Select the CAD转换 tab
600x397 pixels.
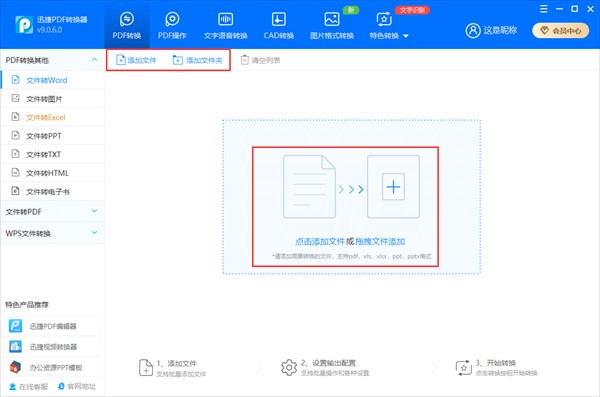coord(279,26)
